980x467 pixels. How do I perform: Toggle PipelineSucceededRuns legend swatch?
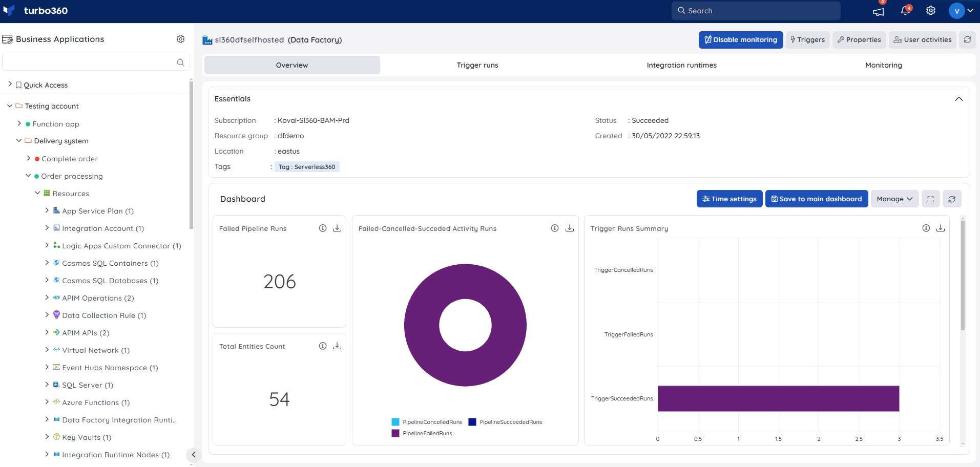(x=472, y=422)
